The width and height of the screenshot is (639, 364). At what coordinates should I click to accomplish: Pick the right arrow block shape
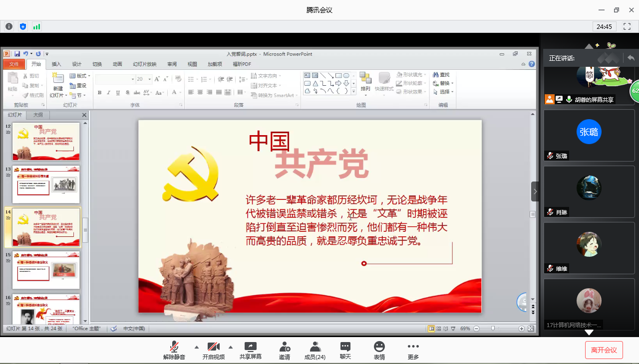pos(338,83)
